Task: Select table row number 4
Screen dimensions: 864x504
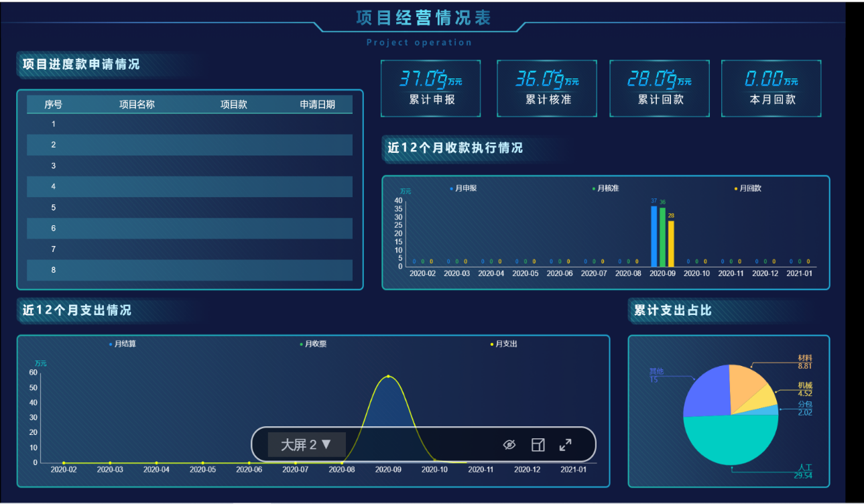Action: coord(190,186)
